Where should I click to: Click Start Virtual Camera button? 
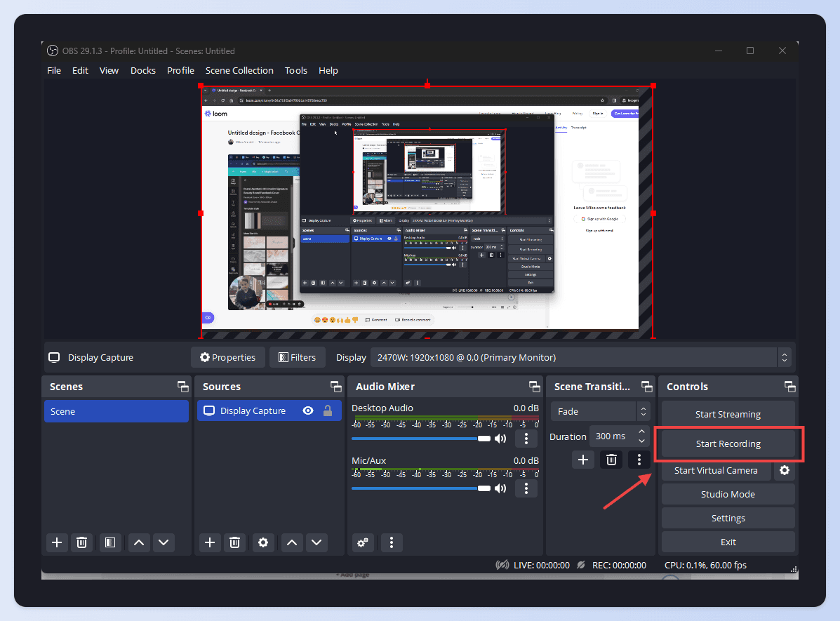click(x=716, y=470)
